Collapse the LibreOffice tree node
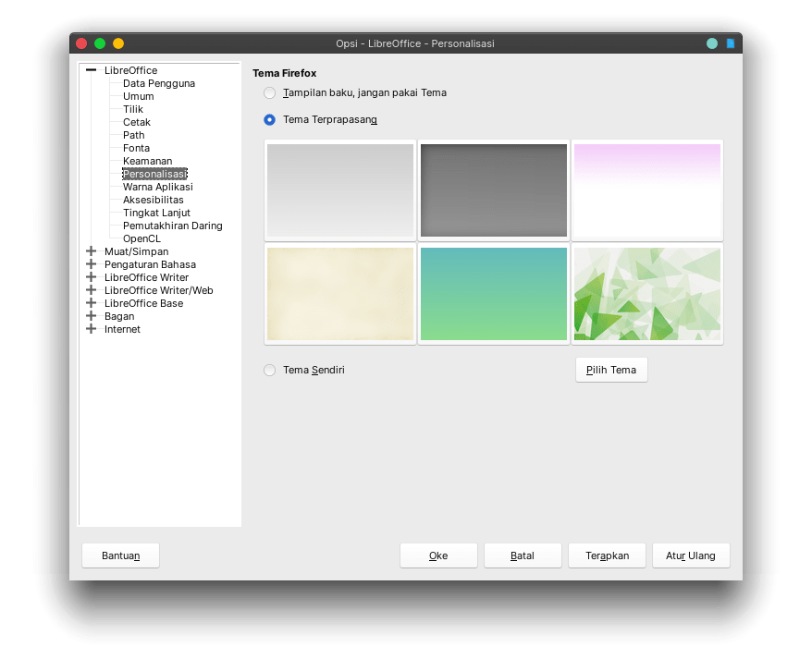This screenshot has width=812, height=659. [91, 70]
